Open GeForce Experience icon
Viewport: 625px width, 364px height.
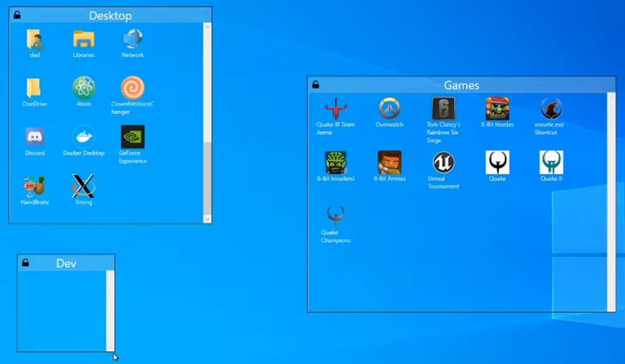(133, 137)
